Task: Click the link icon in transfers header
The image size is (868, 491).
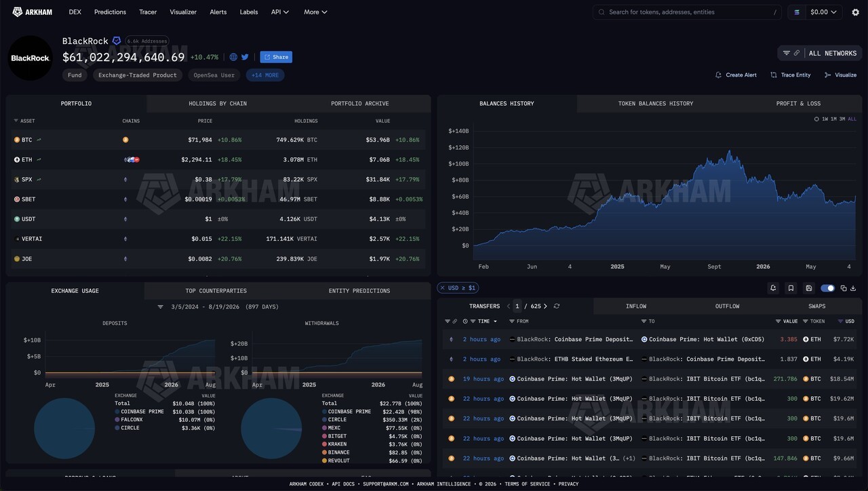Action: (x=455, y=321)
